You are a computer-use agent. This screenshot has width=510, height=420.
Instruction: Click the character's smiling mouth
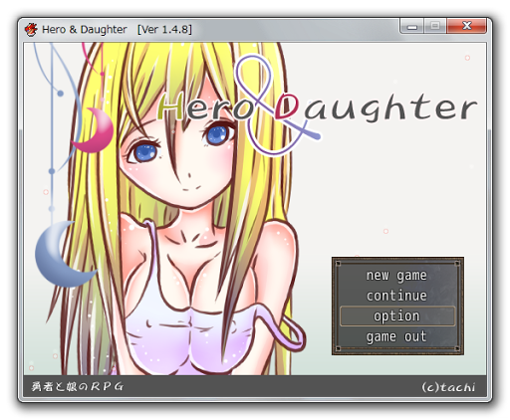(191, 189)
